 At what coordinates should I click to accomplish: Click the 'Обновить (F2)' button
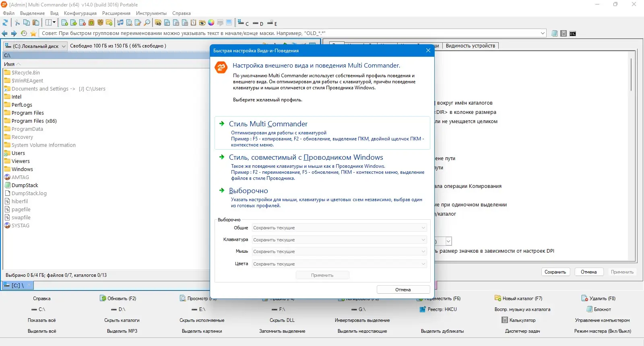[118, 299]
